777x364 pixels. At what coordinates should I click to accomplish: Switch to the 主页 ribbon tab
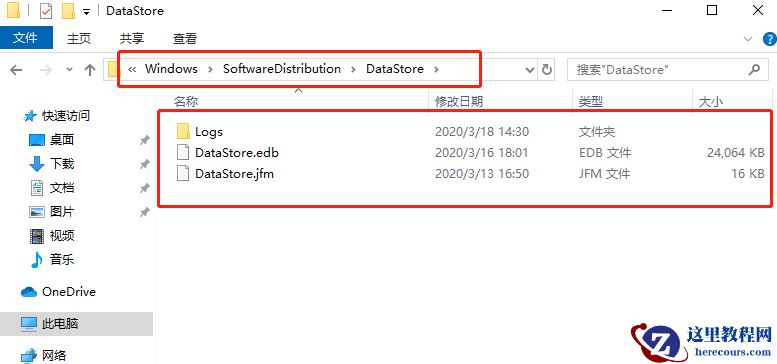[x=79, y=39]
